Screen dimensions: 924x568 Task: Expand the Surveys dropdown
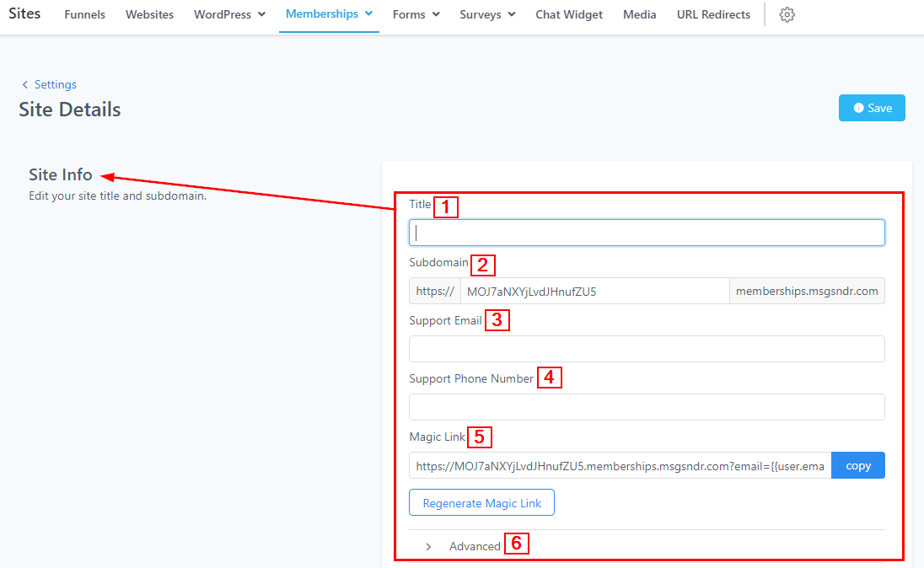[x=487, y=14]
